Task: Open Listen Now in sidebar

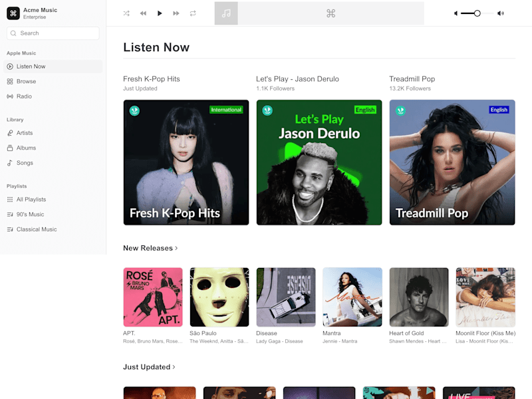Action: click(x=53, y=66)
